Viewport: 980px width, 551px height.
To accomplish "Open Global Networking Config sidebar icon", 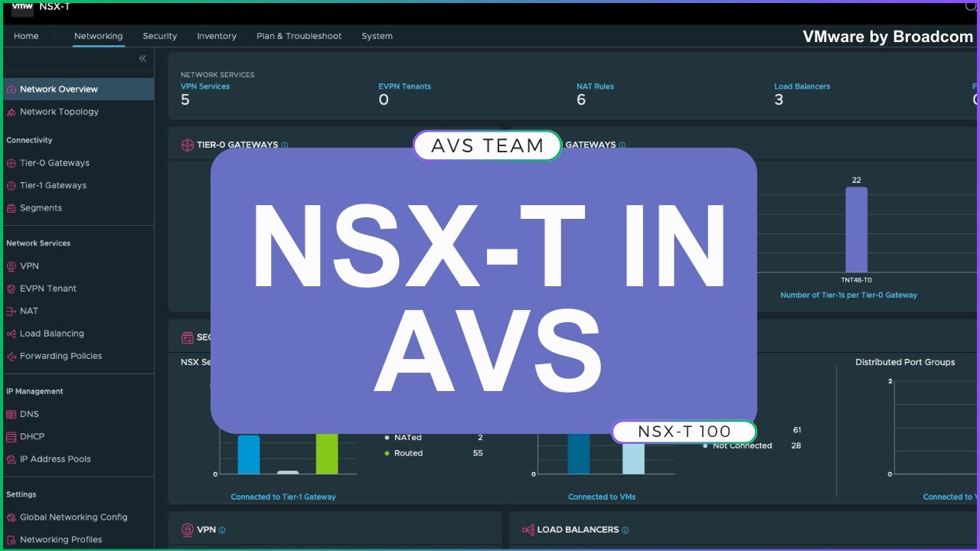I will (x=11, y=517).
